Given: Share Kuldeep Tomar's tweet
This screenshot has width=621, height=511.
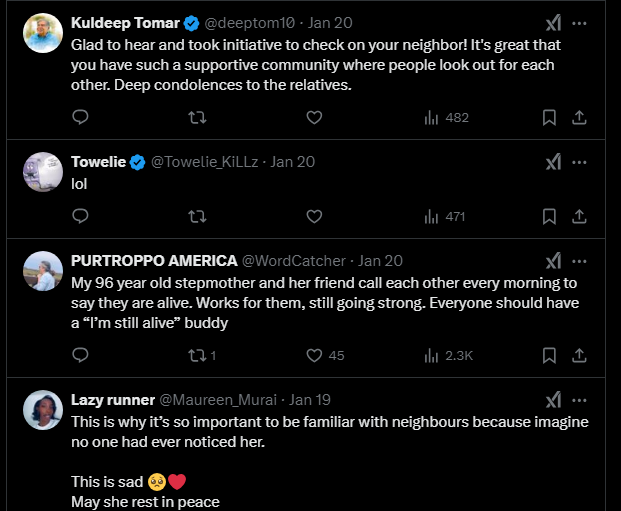Looking at the screenshot, I should (x=578, y=117).
